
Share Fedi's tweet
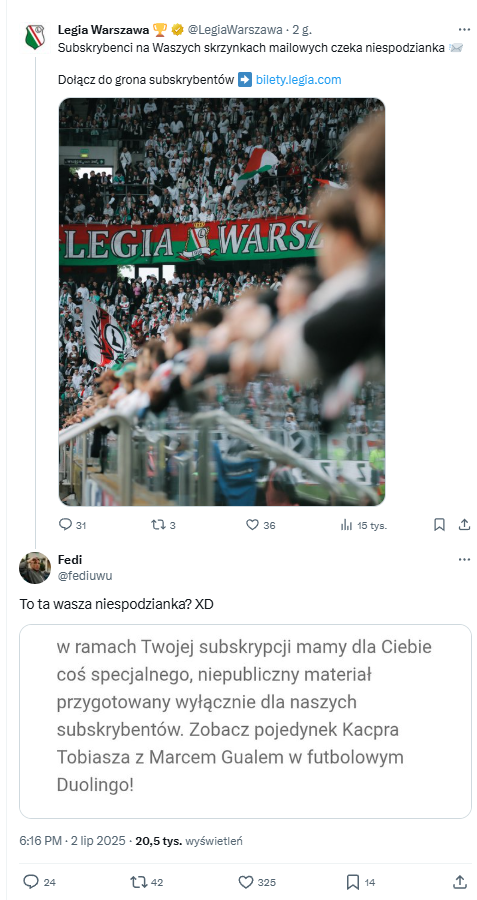(x=460, y=882)
